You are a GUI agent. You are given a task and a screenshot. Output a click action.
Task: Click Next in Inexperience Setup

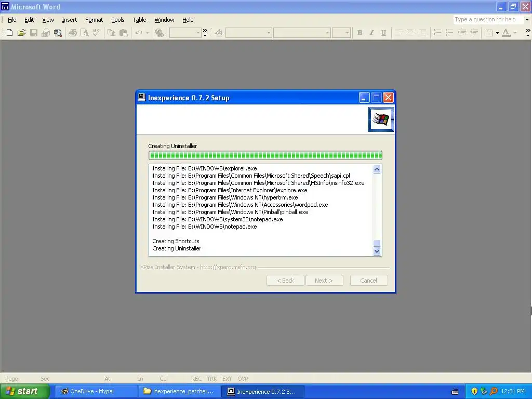click(324, 280)
